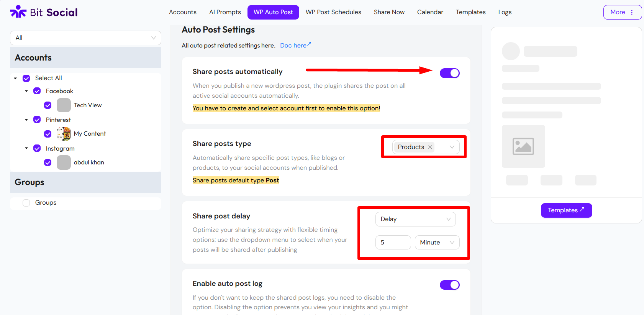The height and width of the screenshot is (315, 644).
Task: Click the image placeholder icon in the preview panel
Action: coord(523,146)
